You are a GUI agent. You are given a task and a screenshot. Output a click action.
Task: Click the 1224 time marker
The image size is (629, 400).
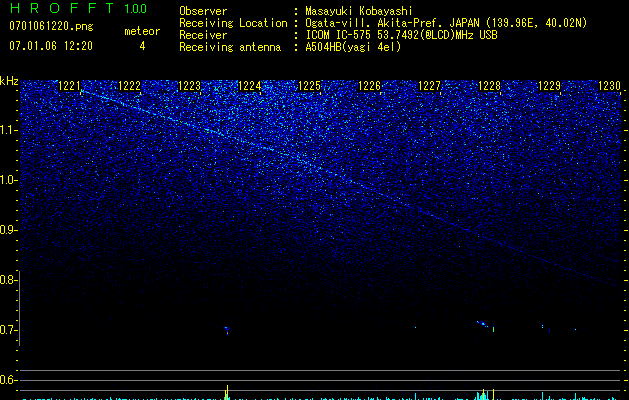250,86
